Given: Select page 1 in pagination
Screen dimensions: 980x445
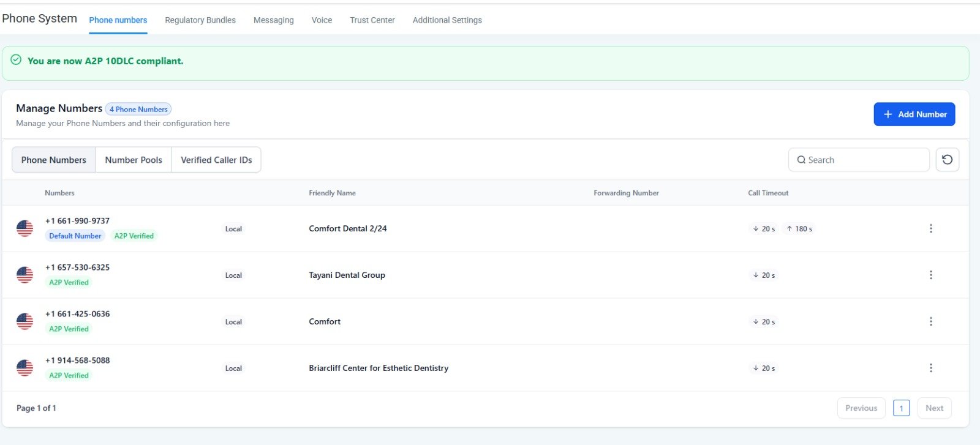Looking at the screenshot, I should (x=901, y=408).
